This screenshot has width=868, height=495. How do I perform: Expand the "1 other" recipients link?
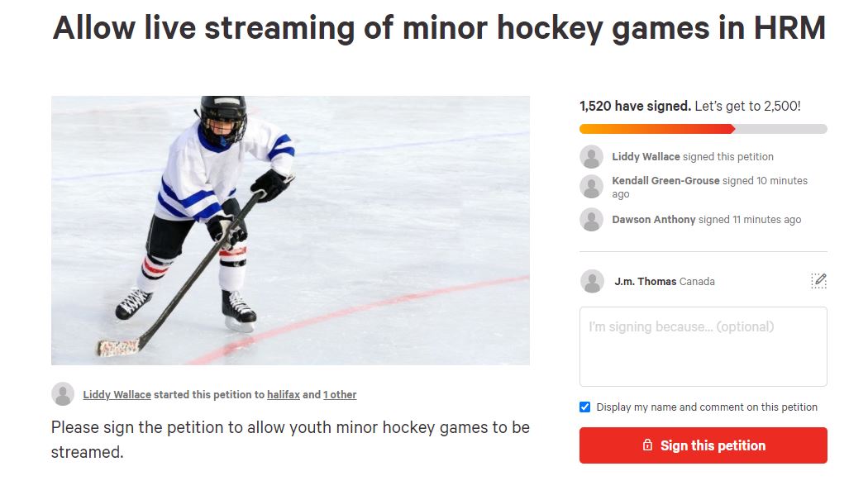pyautogui.click(x=340, y=395)
